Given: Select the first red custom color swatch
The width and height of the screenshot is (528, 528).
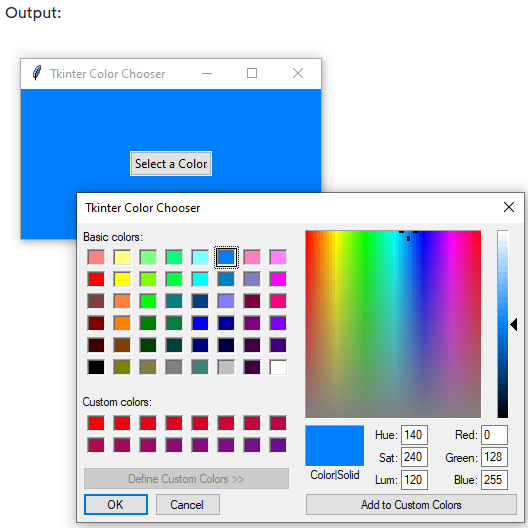Looking at the screenshot, I should [96, 423].
